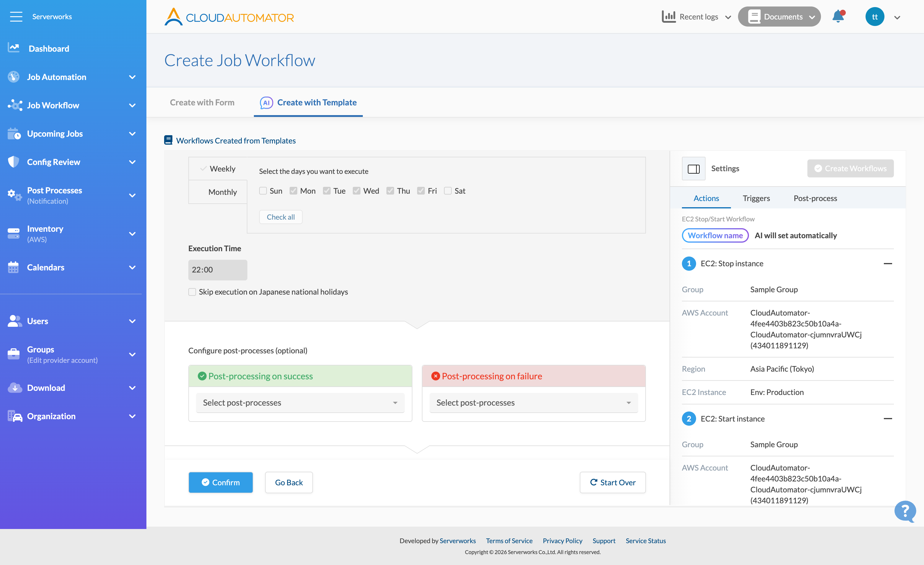The image size is (924, 565).
Task: Expand Job Automation chevron
Action: [x=132, y=77]
